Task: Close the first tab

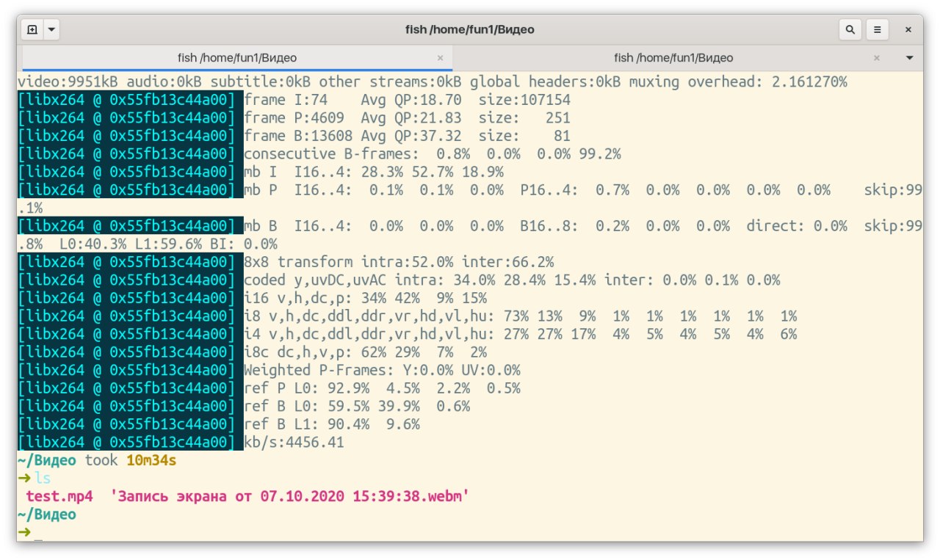Action: coord(441,58)
